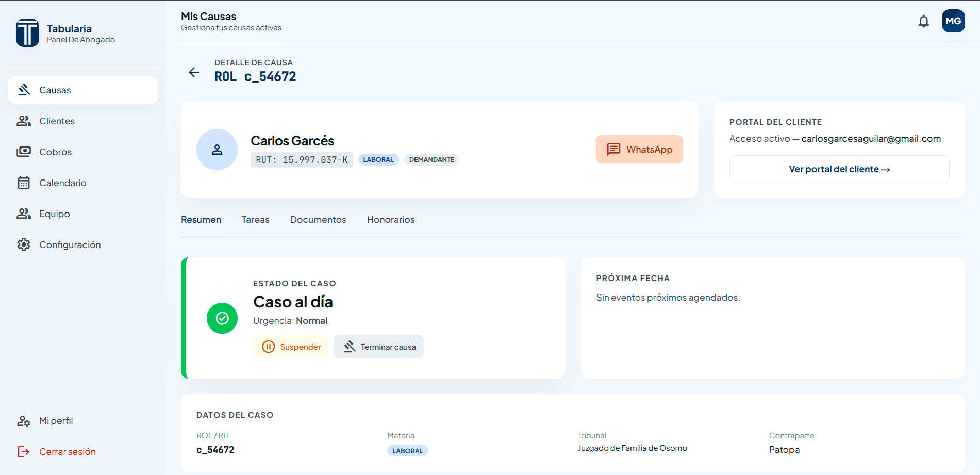Click the logout door icon
Viewport: 980px width, 475px height.
tap(24, 452)
